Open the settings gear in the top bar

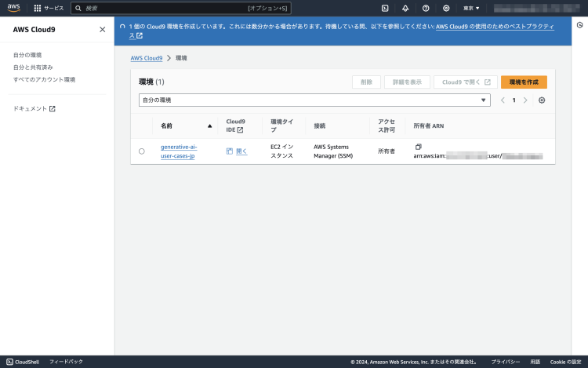(446, 8)
